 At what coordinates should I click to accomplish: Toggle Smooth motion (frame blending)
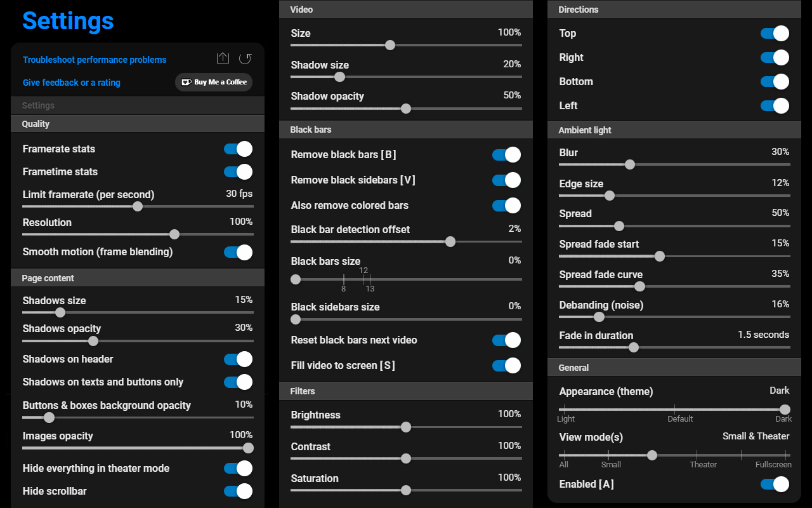(237, 252)
